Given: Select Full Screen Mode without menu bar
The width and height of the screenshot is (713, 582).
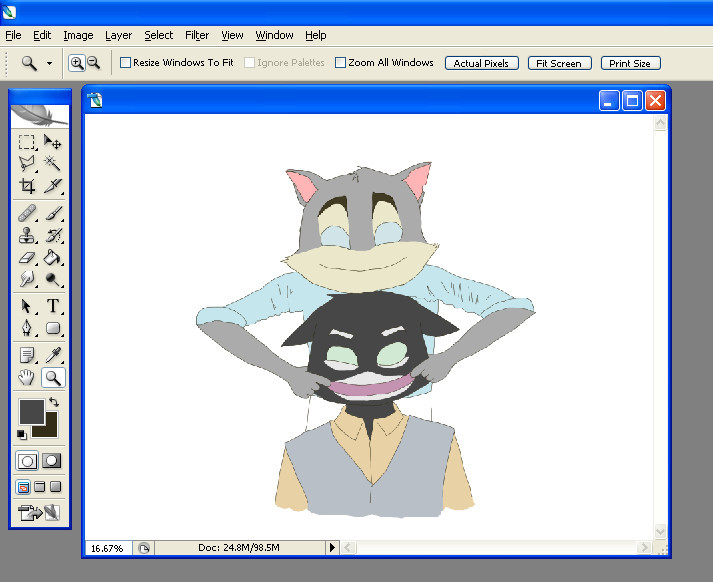Looking at the screenshot, I should [55, 487].
